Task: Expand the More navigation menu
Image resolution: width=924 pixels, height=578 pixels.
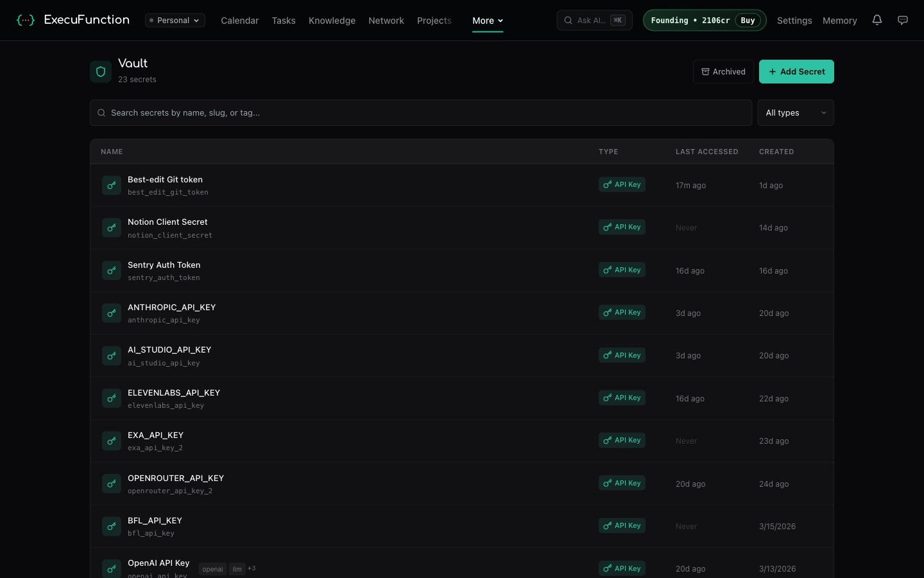Action: 487,20
